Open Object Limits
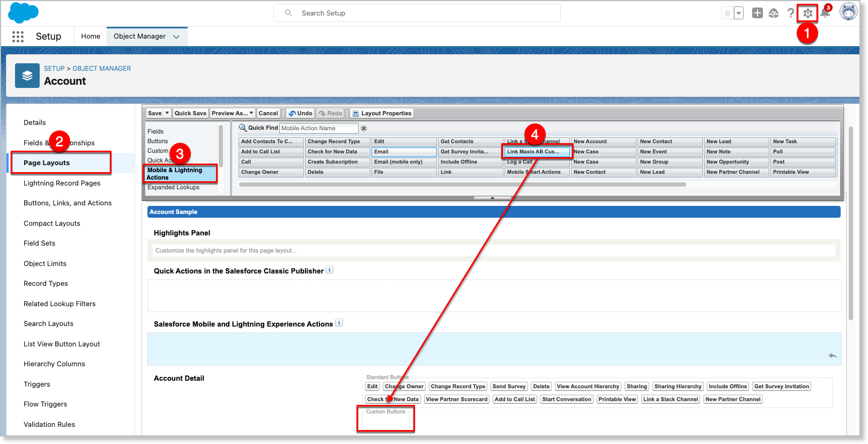This screenshot has height=444, width=868. 45,264
